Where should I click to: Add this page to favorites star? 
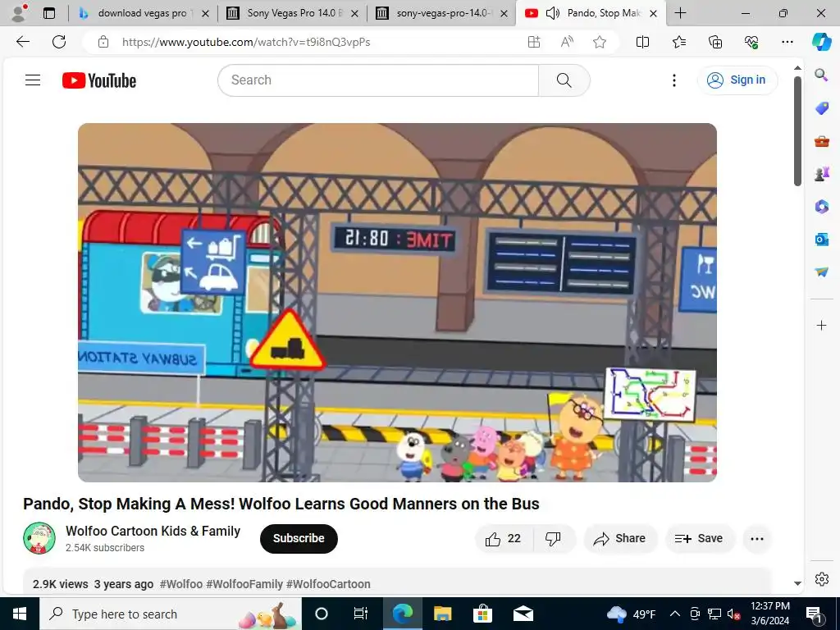click(x=600, y=42)
